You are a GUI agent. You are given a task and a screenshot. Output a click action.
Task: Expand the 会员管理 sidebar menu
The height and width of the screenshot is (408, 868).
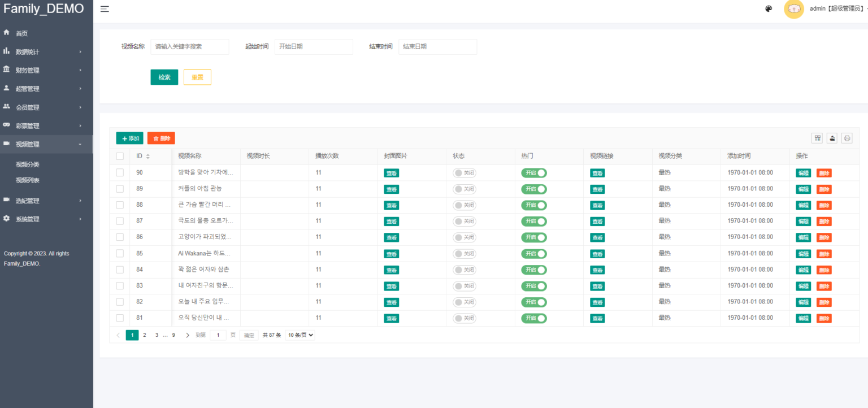tap(46, 107)
